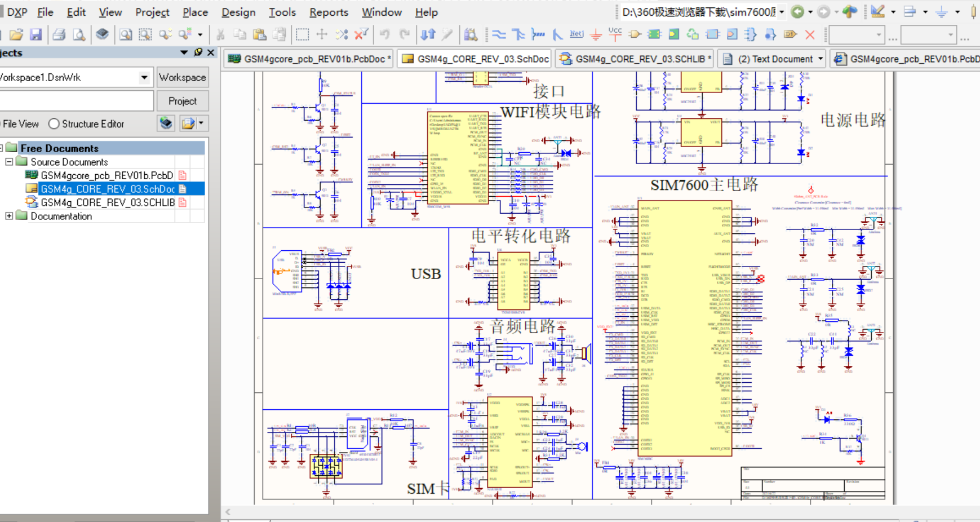Zoom on selected objects
This screenshot has width=980, height=522.
[165, 35]
